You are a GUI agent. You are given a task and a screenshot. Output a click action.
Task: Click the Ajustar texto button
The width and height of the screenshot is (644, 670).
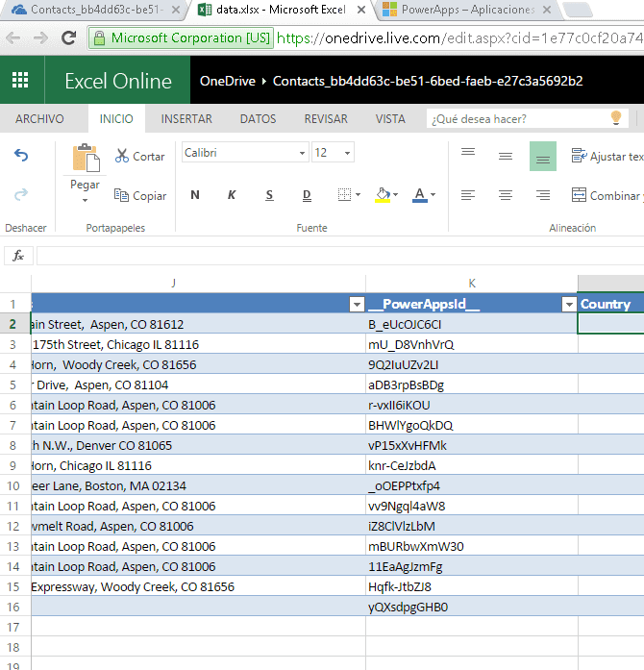coord(607,157)
